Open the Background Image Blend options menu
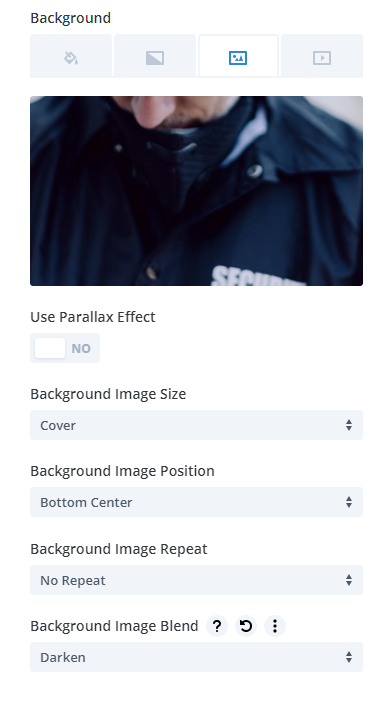 (275, 626)
